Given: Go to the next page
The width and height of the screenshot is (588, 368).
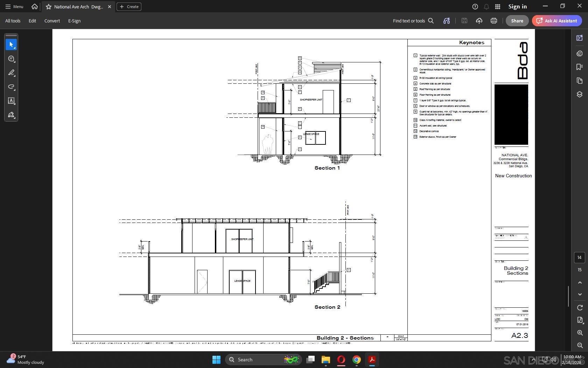Looking at the screenshot, I should pos(579,295).
